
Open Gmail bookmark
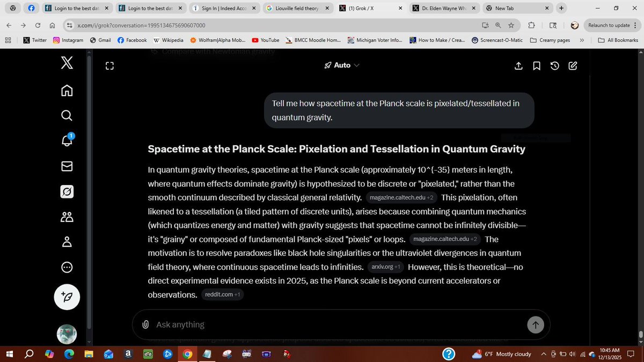[100, 40]
